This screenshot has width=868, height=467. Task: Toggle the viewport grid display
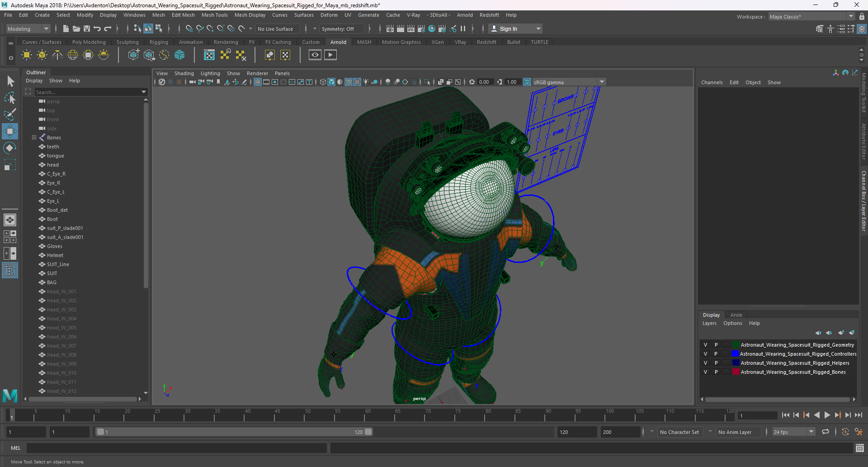[x=258, y=82]
